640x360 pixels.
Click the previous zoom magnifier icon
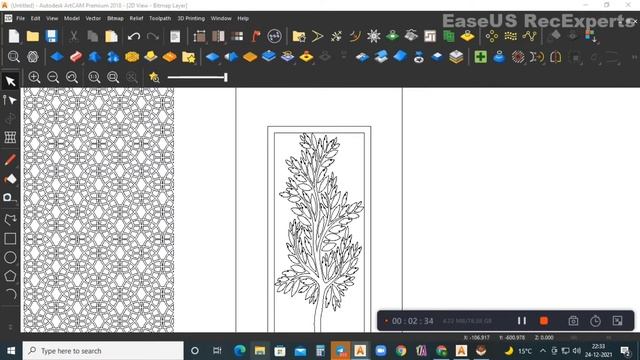[x=72, y=77]
